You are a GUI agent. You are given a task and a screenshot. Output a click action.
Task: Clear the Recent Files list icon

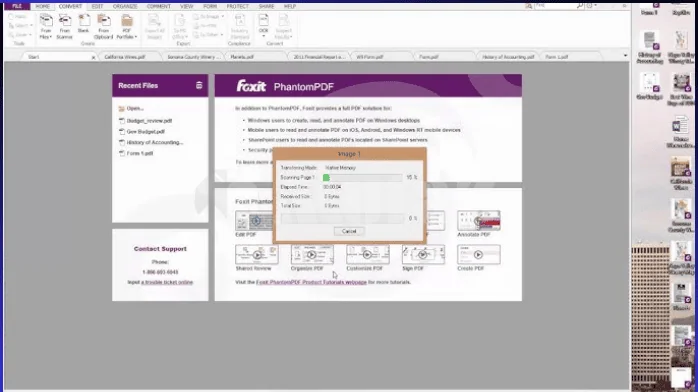(x=199, y=85)
